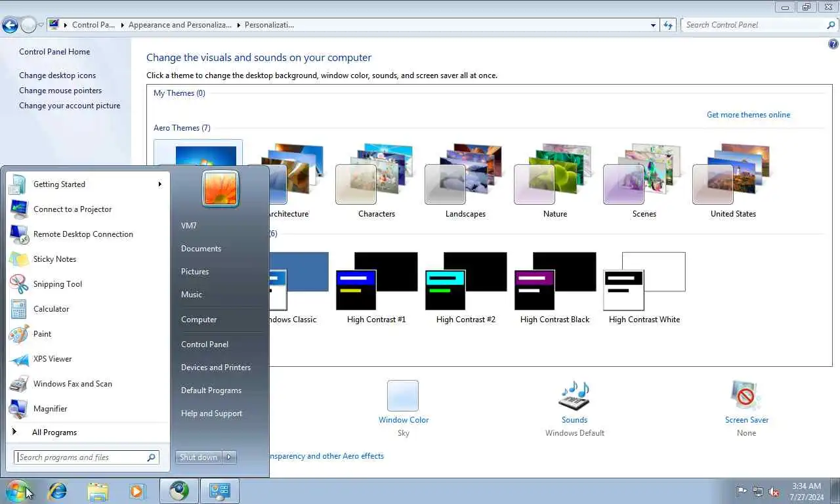
Task: Open Documents from Start menu
Action: pyautogui.click(x=201, y=249)
